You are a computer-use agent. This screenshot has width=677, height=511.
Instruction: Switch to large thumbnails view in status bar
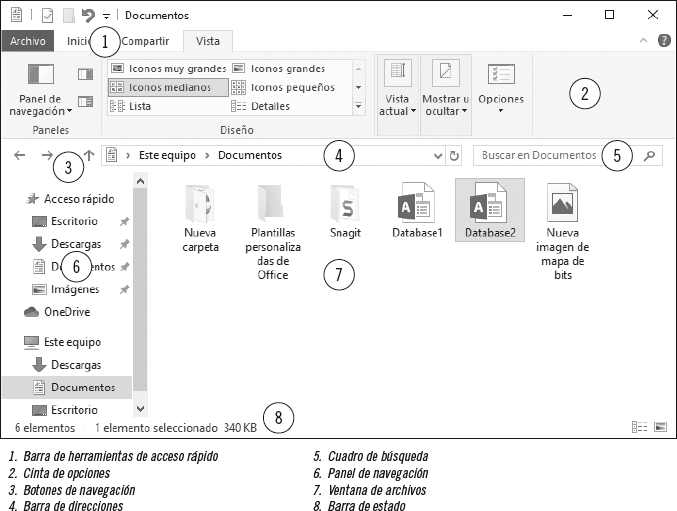coord(660,427)
